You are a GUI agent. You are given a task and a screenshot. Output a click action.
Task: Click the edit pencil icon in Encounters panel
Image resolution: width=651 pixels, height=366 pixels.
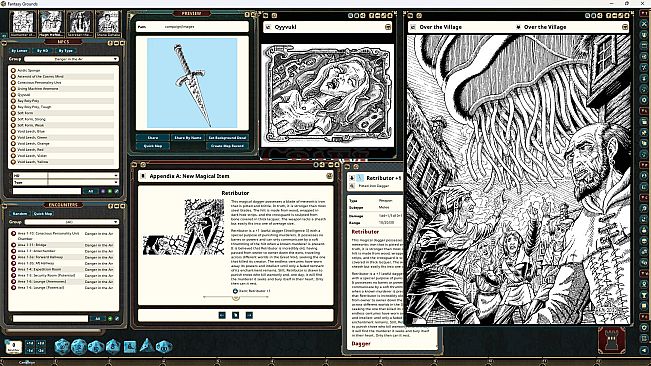117,318
